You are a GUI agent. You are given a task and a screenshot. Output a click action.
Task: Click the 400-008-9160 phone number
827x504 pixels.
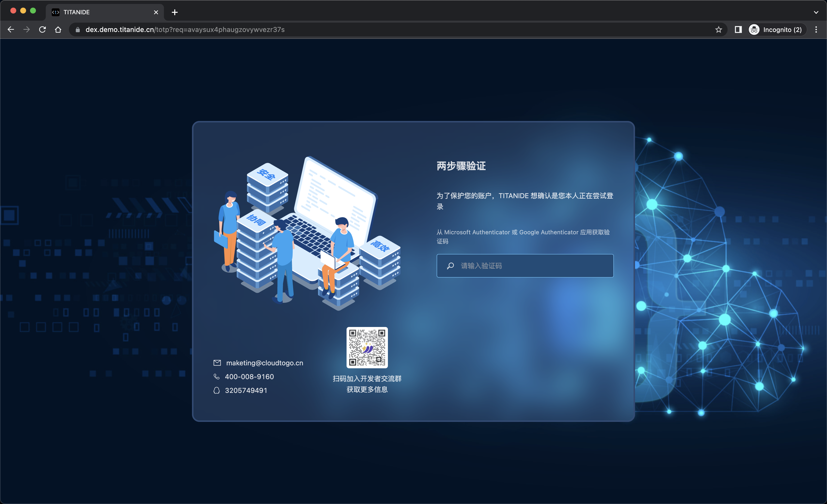249,377
